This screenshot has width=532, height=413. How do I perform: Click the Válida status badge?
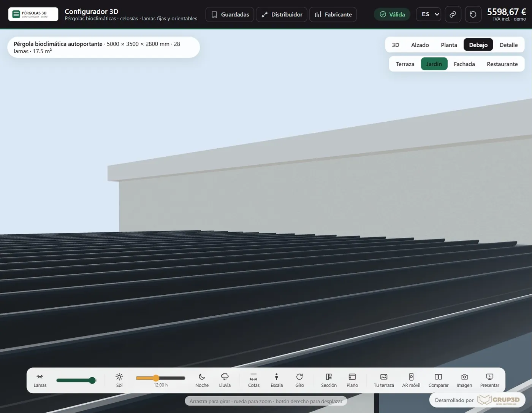click(392, 14)
